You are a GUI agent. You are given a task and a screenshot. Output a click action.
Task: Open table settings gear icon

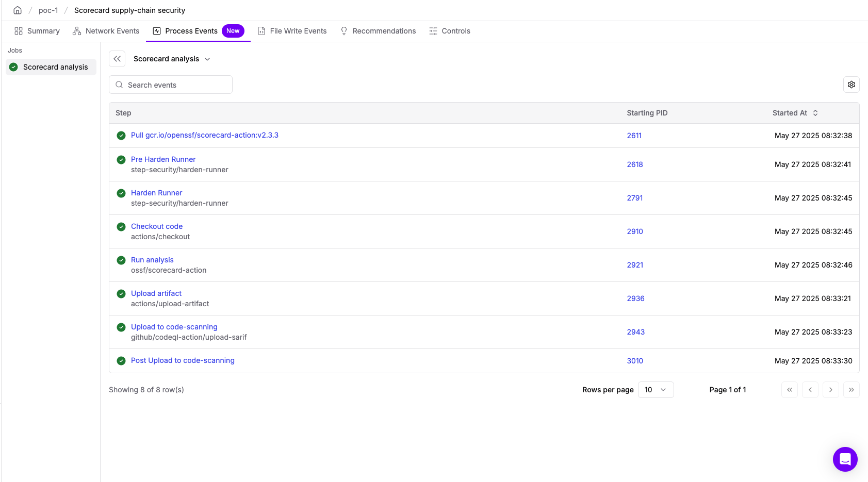851,85
